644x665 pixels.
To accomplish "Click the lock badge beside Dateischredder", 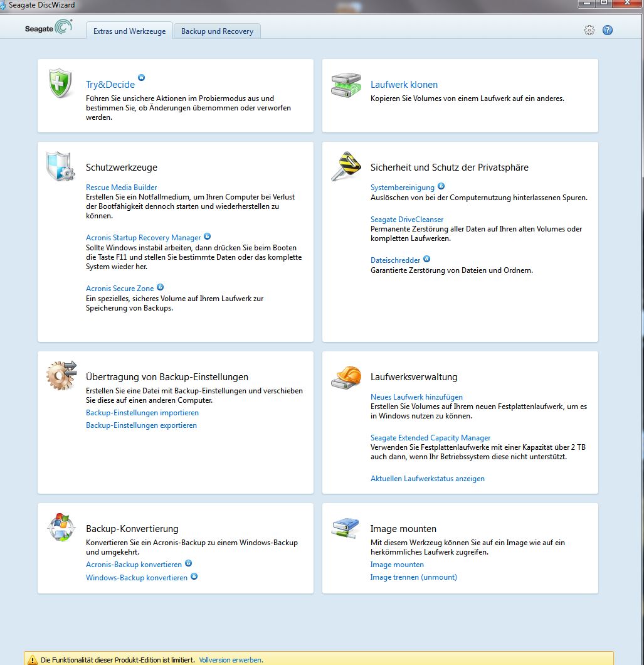I will 427,258.
